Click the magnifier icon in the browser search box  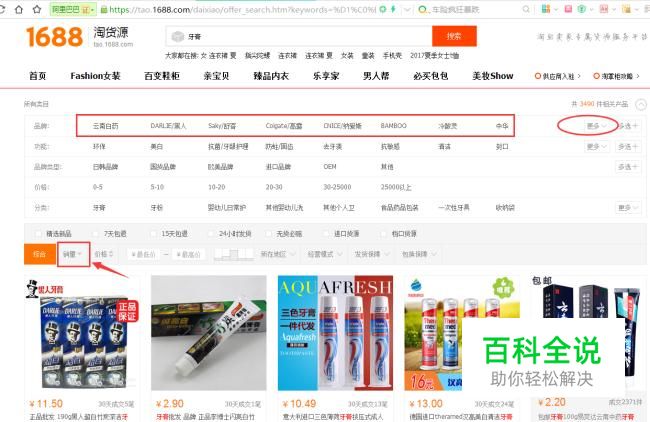point(526,9)
